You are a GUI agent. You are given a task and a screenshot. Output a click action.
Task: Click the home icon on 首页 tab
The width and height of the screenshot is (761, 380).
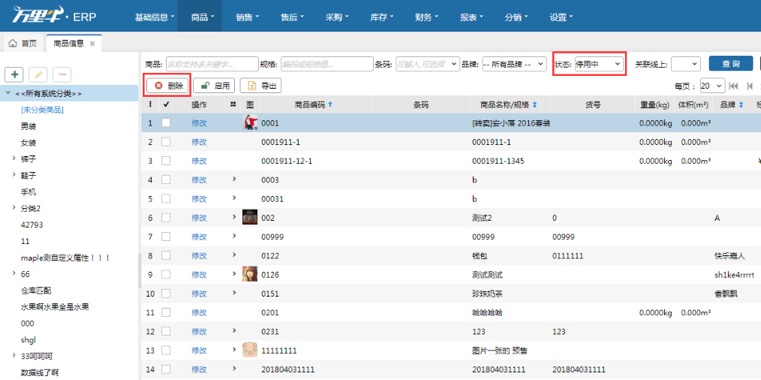pos(13,44)
